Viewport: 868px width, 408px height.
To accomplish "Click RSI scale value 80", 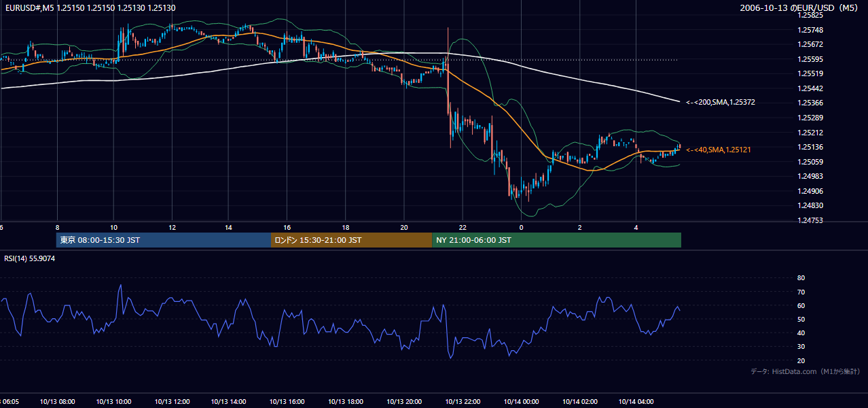I will click(x=801, y=278).
